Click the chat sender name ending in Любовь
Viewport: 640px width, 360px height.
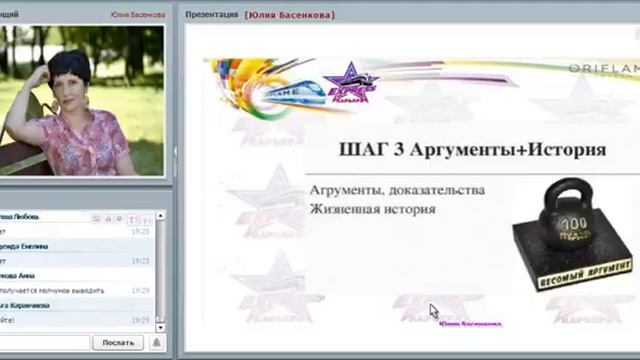[x=19, y=217]
